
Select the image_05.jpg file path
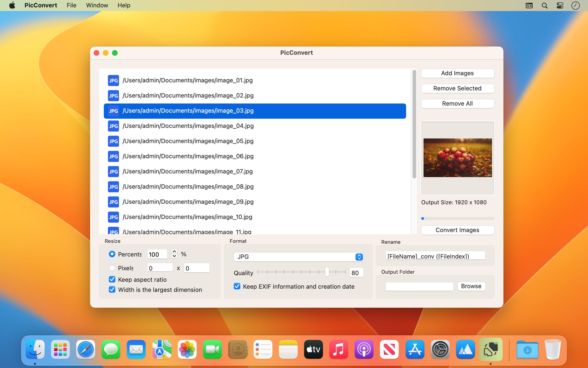[188, 141]
